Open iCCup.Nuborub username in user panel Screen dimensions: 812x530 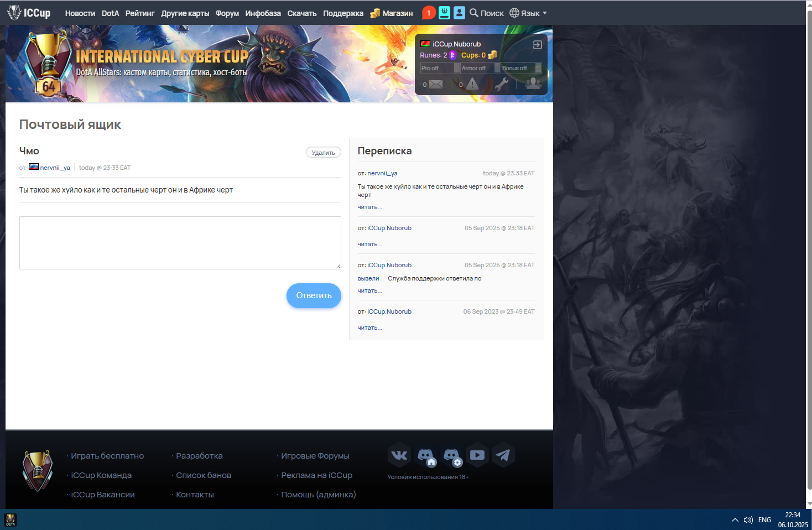pos(456,44)
